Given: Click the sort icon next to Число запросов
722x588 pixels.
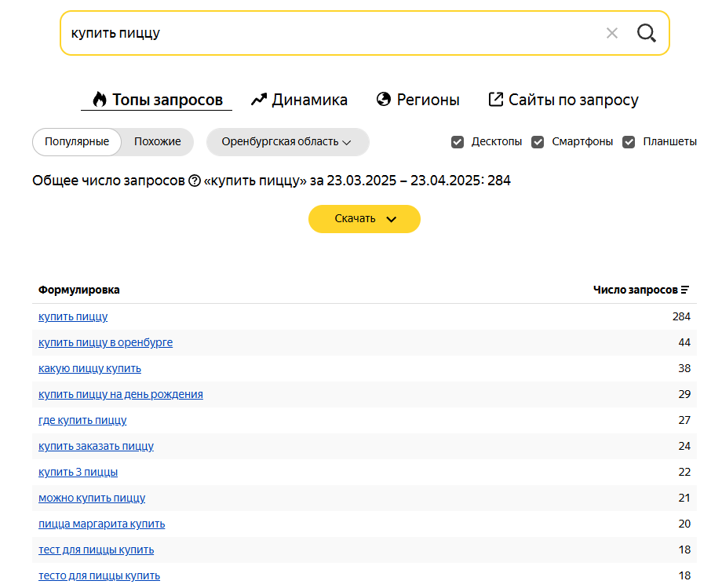Looking at the screenshot, I should tap(684, 290).
